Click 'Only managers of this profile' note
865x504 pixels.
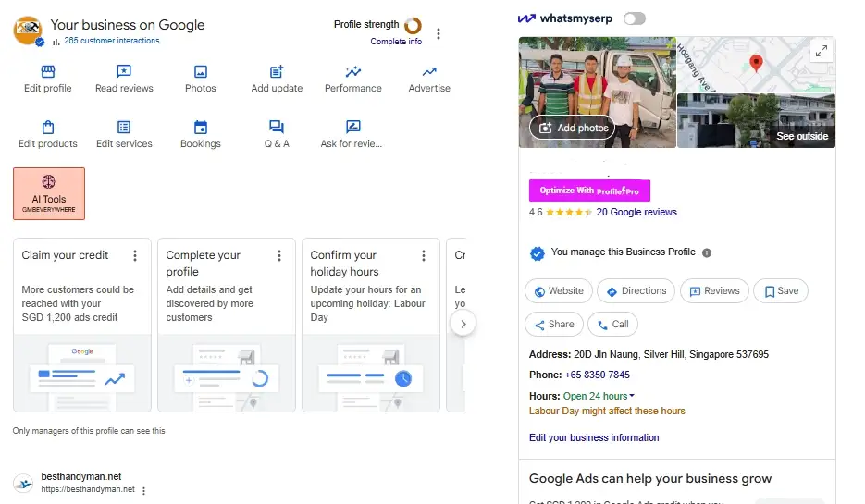point(89,431)
